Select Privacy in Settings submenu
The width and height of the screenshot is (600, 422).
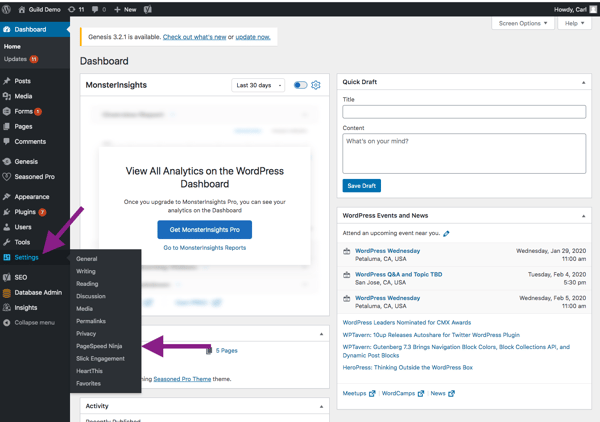point(86,334)
